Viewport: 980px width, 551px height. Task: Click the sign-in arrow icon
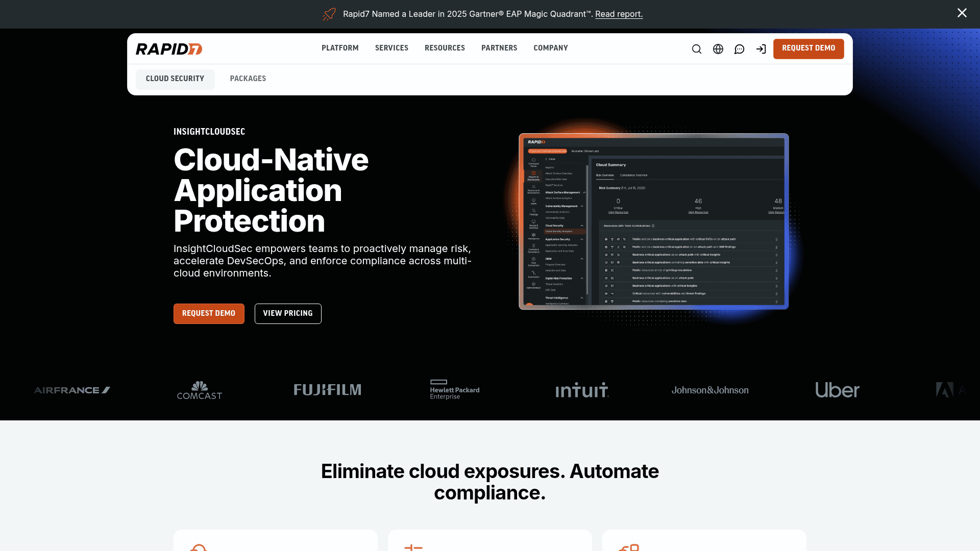coord(761,48)
